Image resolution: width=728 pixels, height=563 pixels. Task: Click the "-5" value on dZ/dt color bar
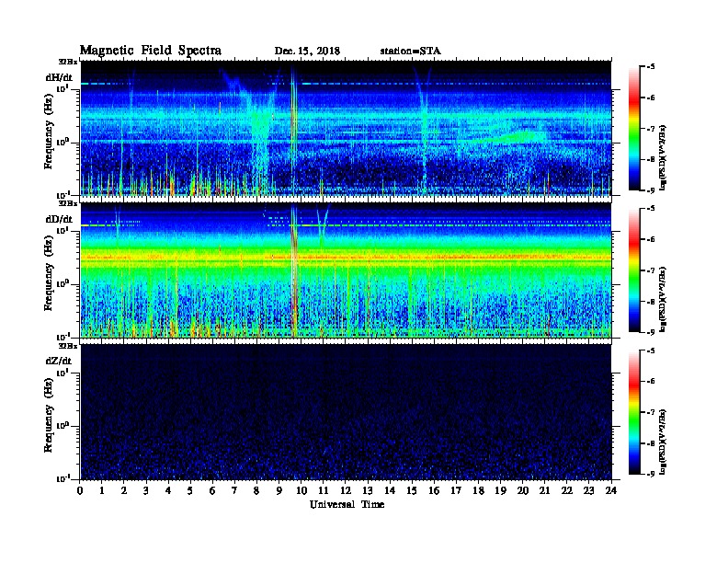651,350
